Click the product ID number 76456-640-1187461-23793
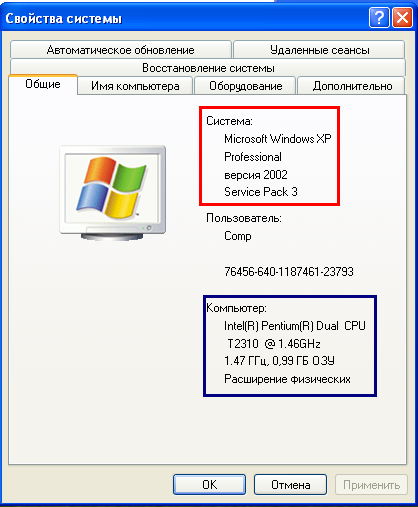Viewport: 418px width, 507px height. [289, 272]
